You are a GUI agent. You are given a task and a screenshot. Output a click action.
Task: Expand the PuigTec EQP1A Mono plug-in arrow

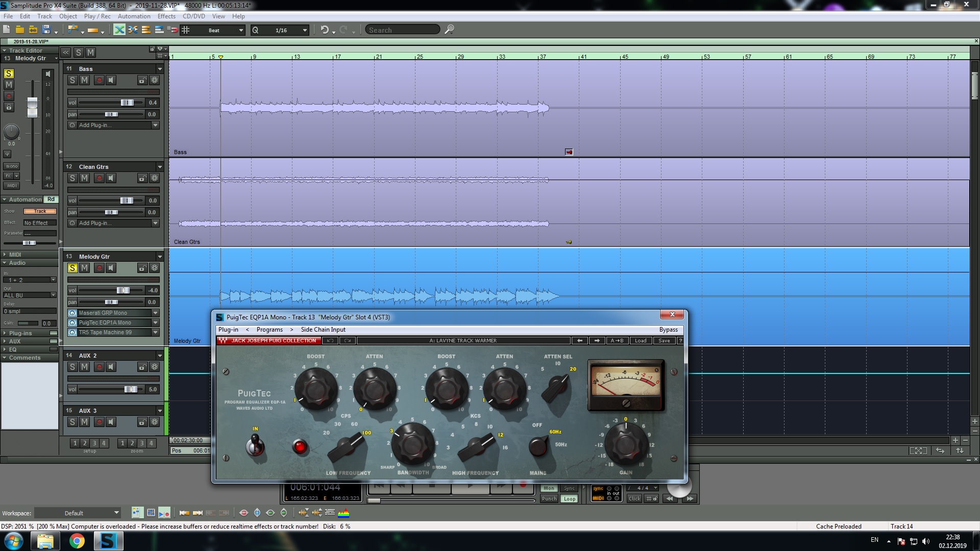(x=156, y=322)
